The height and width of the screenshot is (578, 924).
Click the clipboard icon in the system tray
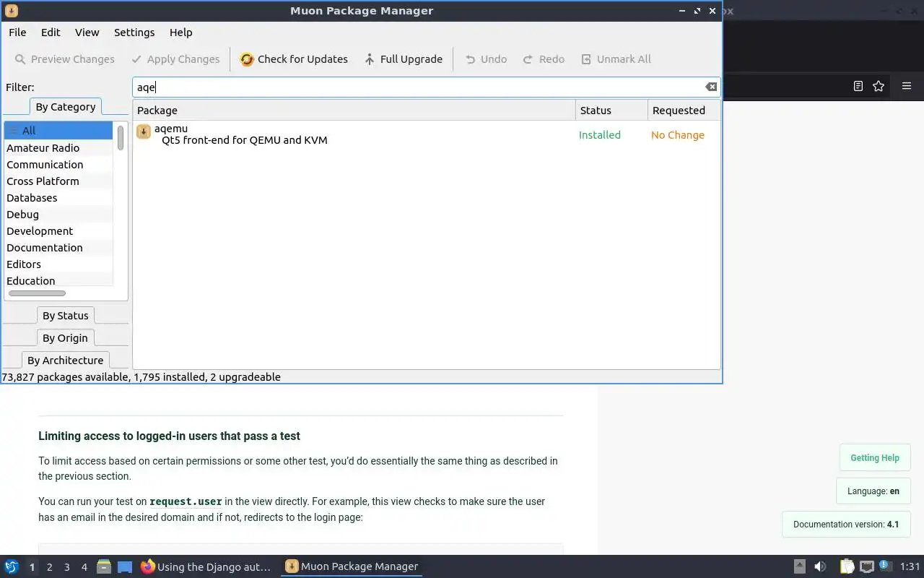(847, 566)
